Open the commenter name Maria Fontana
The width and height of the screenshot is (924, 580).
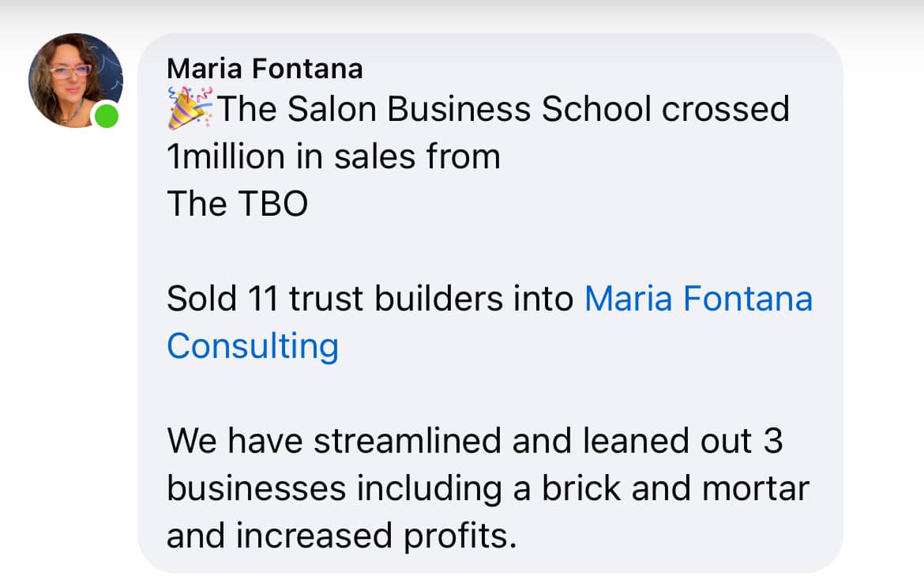coord(265,69)
